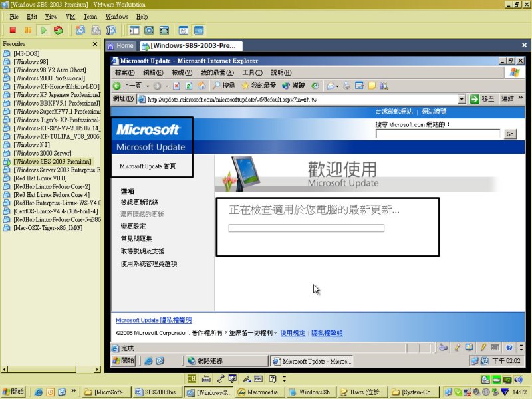This screenshot has width=532, height=399.
Task: Click the Mail envelope icon in IE toolbar
Action: 331,86
